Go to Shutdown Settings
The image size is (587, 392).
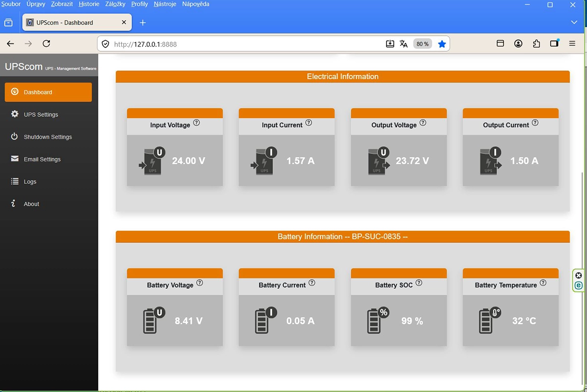coord(48,137)
